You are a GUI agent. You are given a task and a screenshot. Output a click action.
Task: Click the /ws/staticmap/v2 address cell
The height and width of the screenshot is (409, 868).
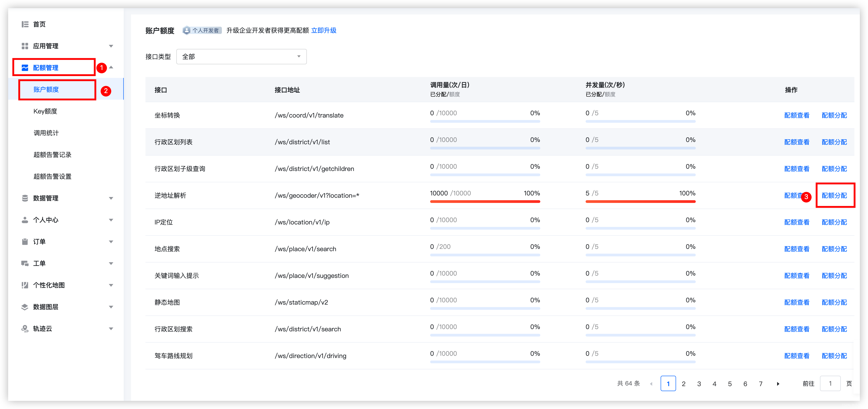click(301, 302)
